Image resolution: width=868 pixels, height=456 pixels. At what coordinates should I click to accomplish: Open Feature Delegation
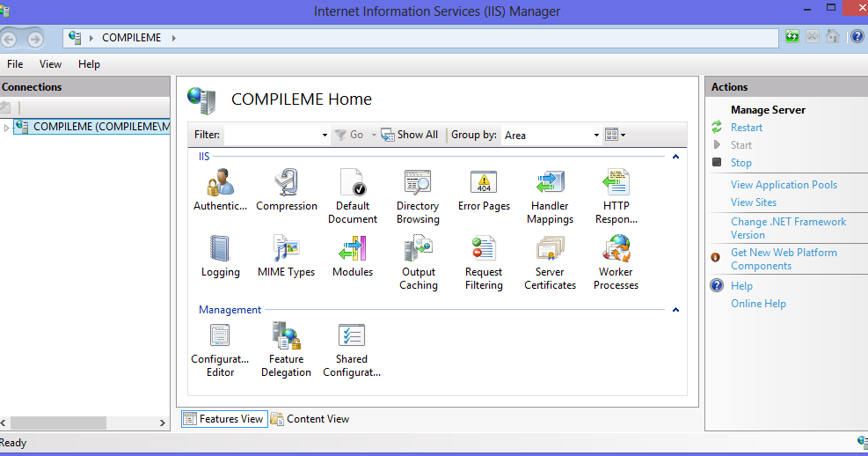tap(286, 350)
